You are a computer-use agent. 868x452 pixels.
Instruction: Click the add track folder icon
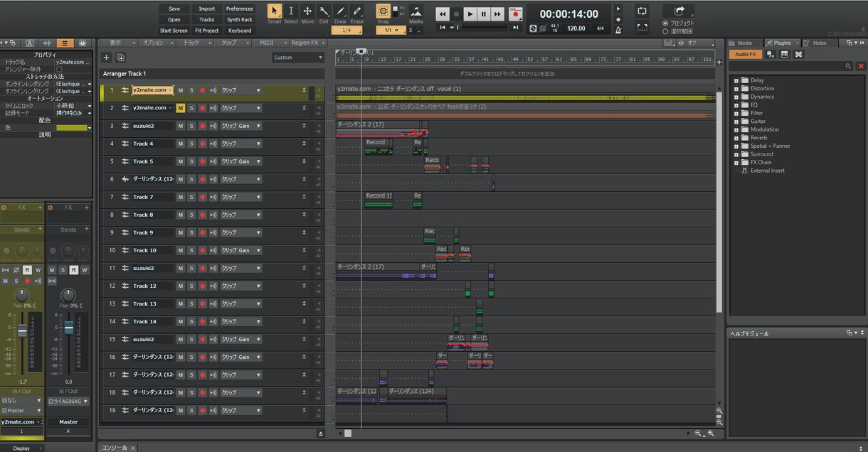tap(120, 58)
